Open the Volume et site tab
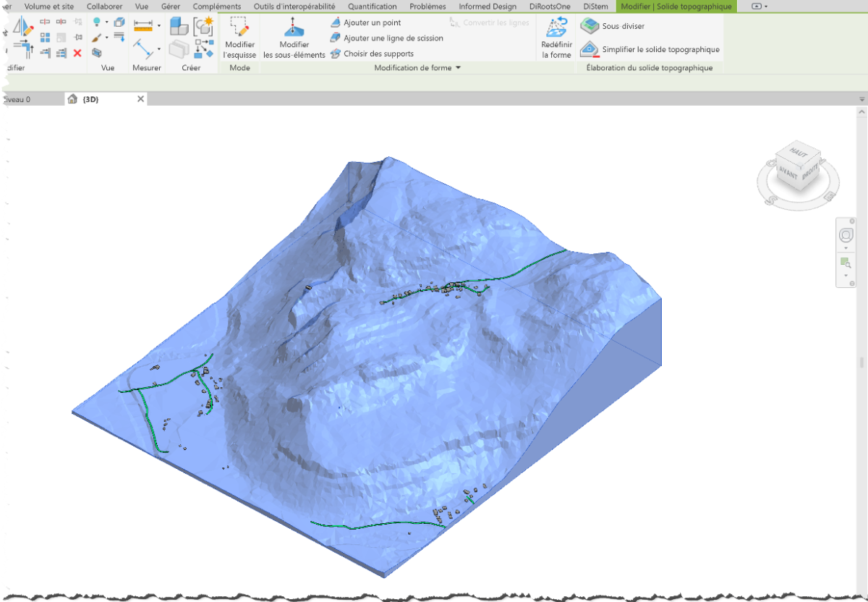The height and width of the screenshot is (602, 868). click(49, 7)
